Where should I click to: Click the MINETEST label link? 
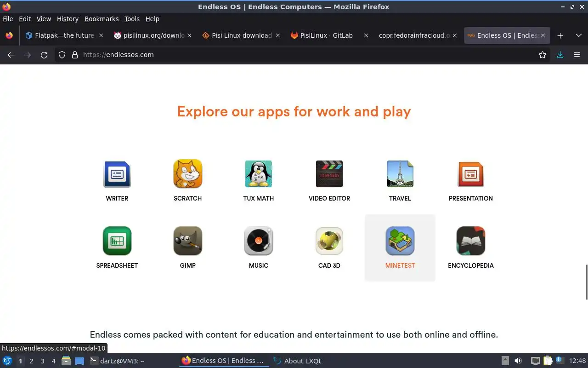pos(400,265)
